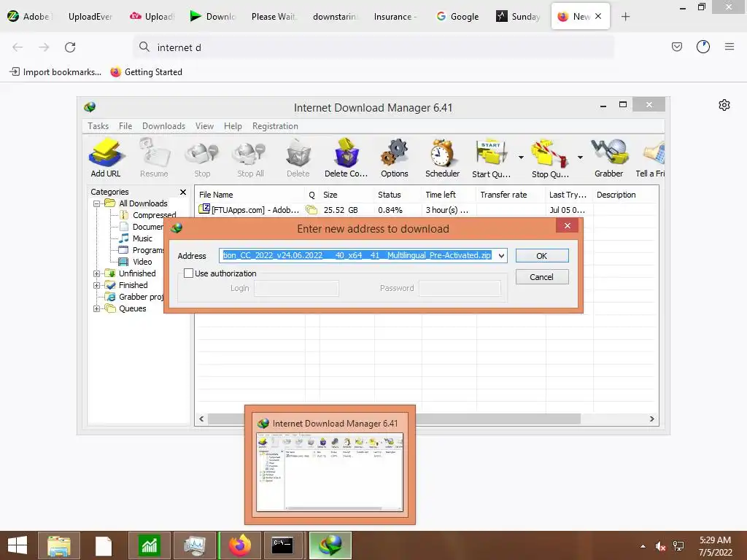Open the Firefox new tab settings gear
747x560 pixels.
[724, 105]
